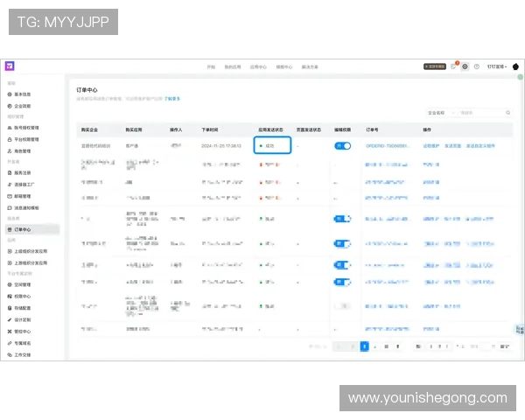
Task: Open 工作交接 in the sidebar
Action: tap(19, 355)
